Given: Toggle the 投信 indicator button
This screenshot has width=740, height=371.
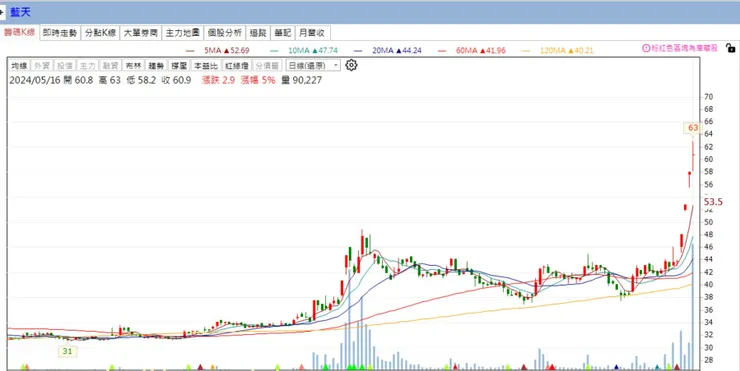Looking at the screenshot, I should click(x=65, y=66).
